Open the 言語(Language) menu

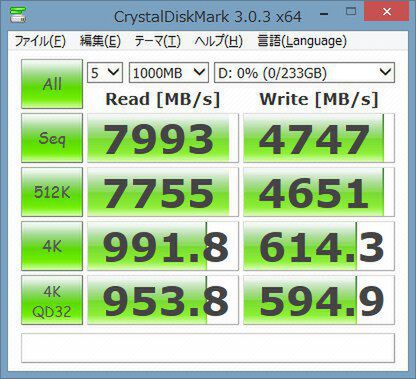[302, 41]
